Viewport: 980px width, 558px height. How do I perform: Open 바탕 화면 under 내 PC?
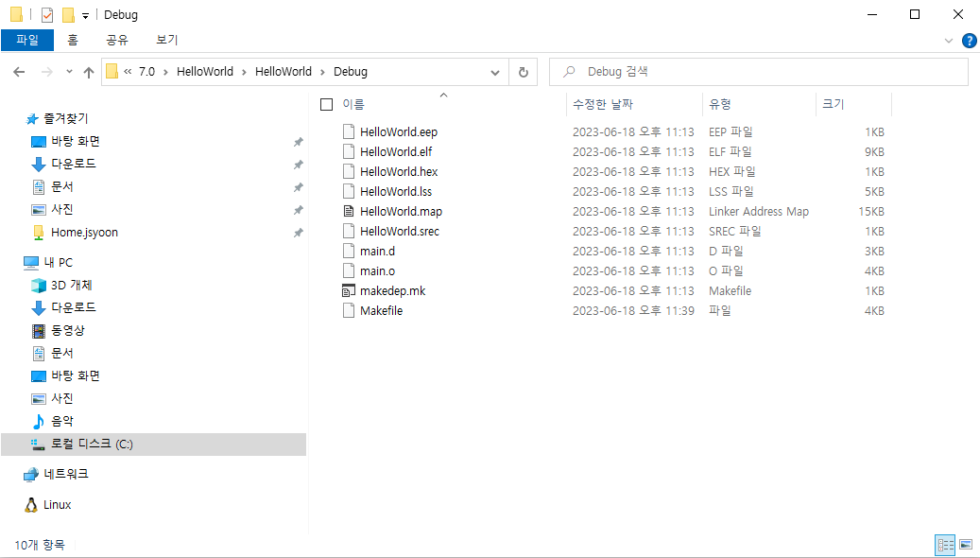[x=75, y=376]
